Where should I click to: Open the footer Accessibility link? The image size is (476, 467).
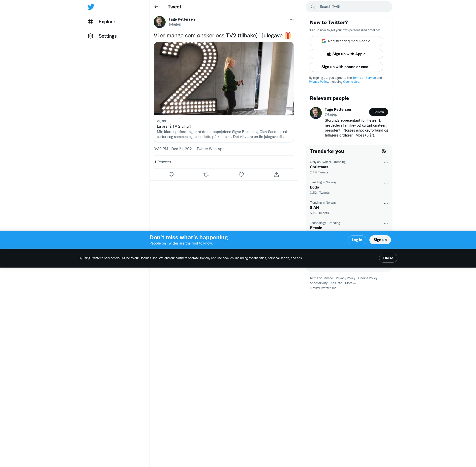[x=319, y=283]
